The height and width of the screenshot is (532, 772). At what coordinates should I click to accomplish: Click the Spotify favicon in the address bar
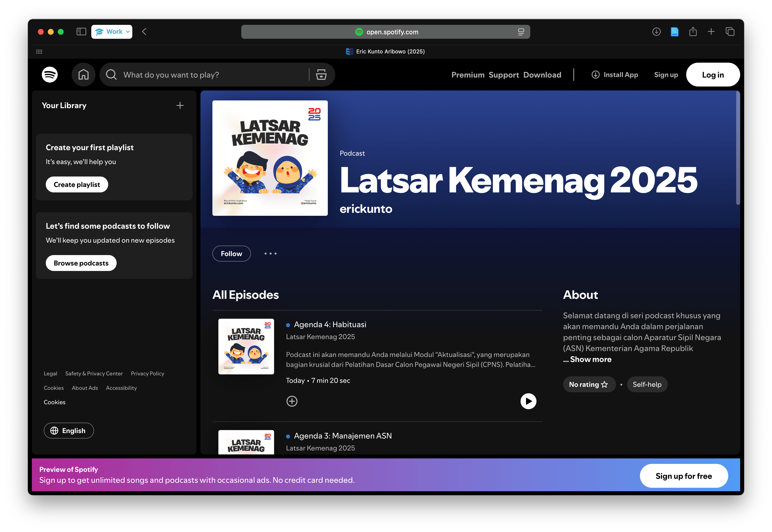point(359,32)
